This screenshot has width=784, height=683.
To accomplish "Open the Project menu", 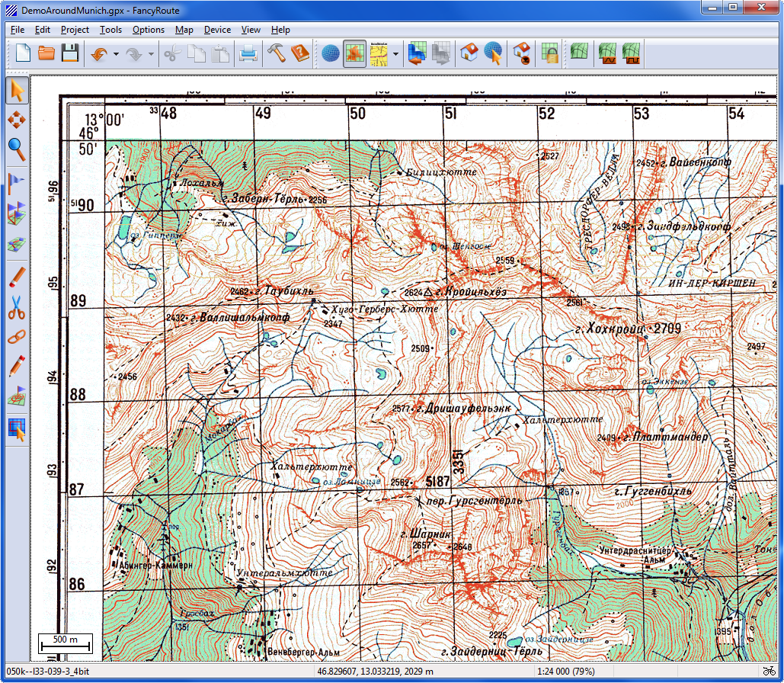I will [75, 30].
